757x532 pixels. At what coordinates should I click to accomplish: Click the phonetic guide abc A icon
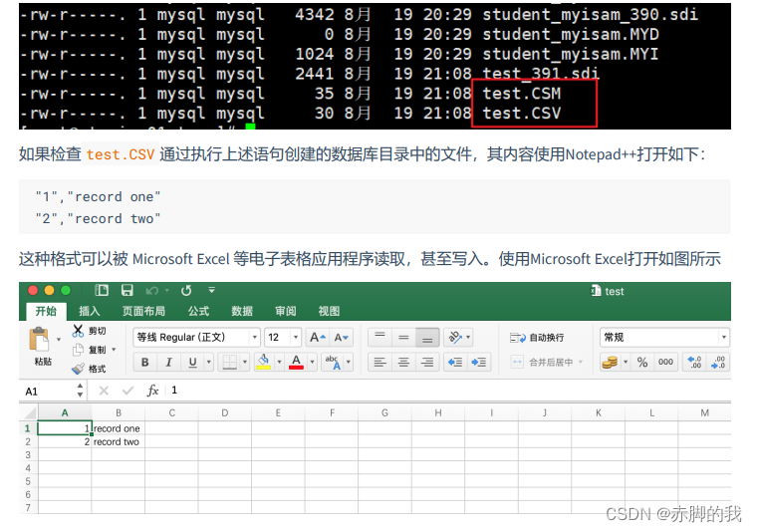point(333,362)
